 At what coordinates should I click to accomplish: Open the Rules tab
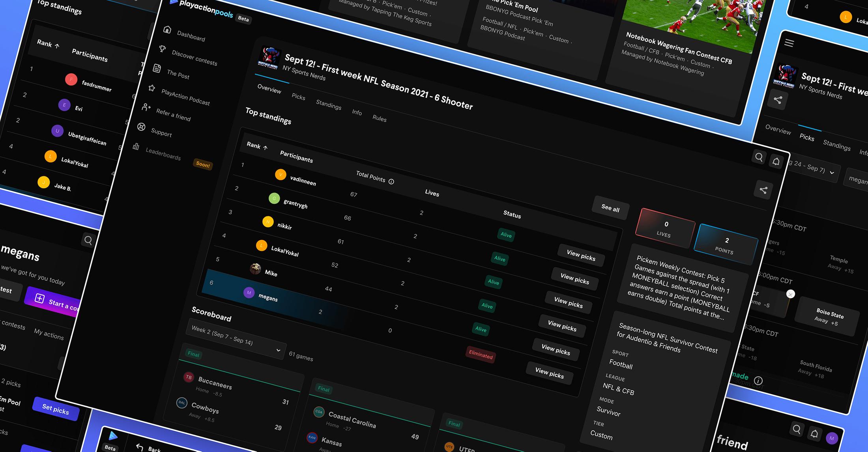click(380, 118)
